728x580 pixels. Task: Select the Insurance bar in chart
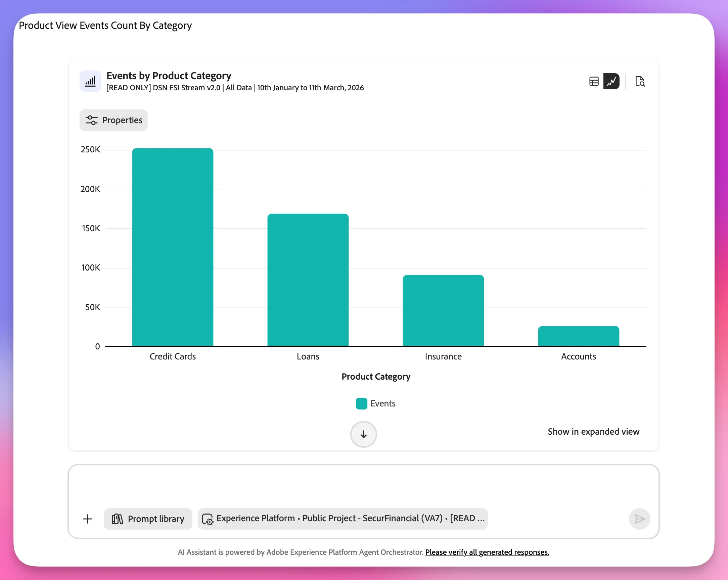coord(443,310)
